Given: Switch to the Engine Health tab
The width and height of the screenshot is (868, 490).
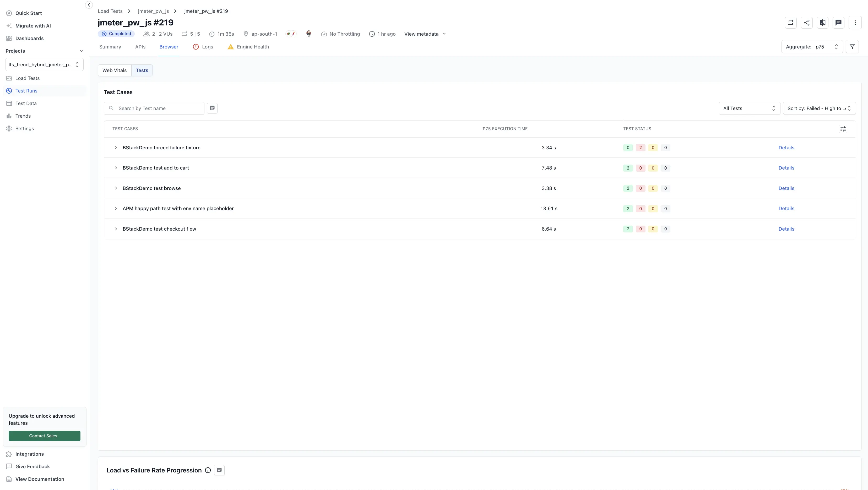Looking at the screenshot, I should coord(248,47).
